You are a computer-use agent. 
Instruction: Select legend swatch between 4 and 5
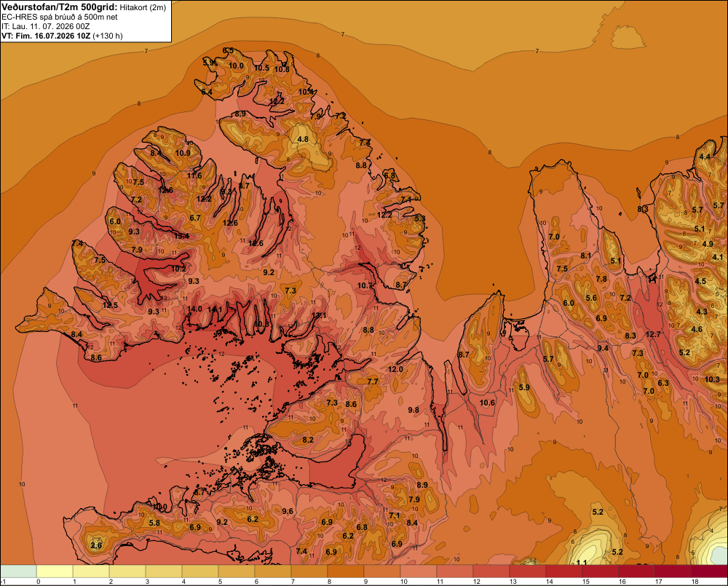click(x=200, y=571)
